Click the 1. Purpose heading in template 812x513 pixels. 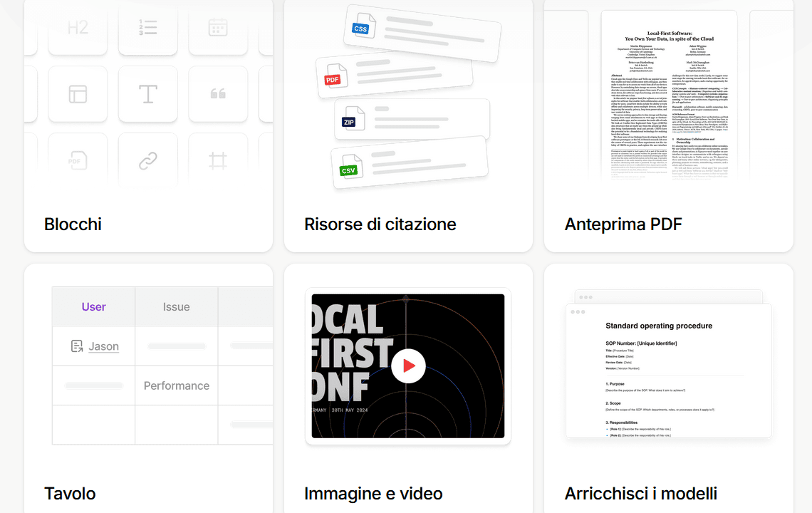click(x=615, y=384)
